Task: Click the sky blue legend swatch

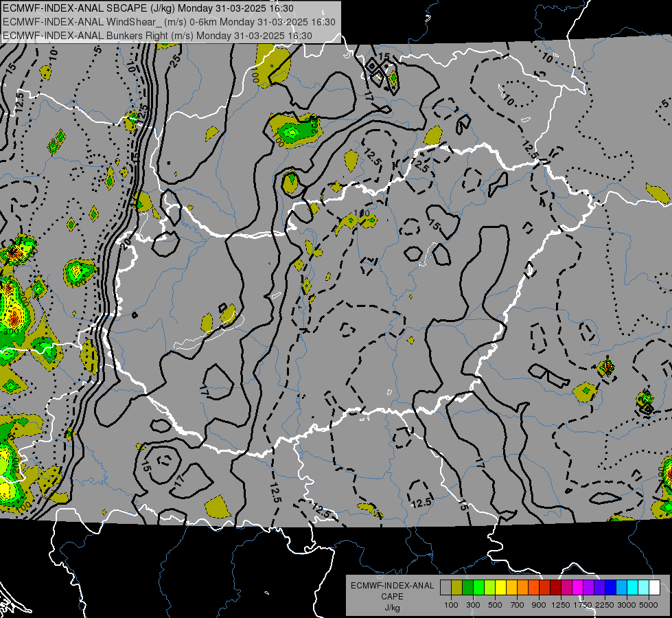Action: point(621,587)
